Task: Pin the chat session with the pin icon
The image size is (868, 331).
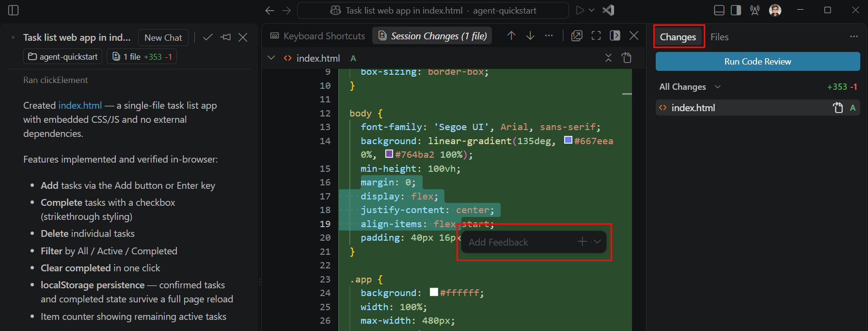Action: (225, 37)
